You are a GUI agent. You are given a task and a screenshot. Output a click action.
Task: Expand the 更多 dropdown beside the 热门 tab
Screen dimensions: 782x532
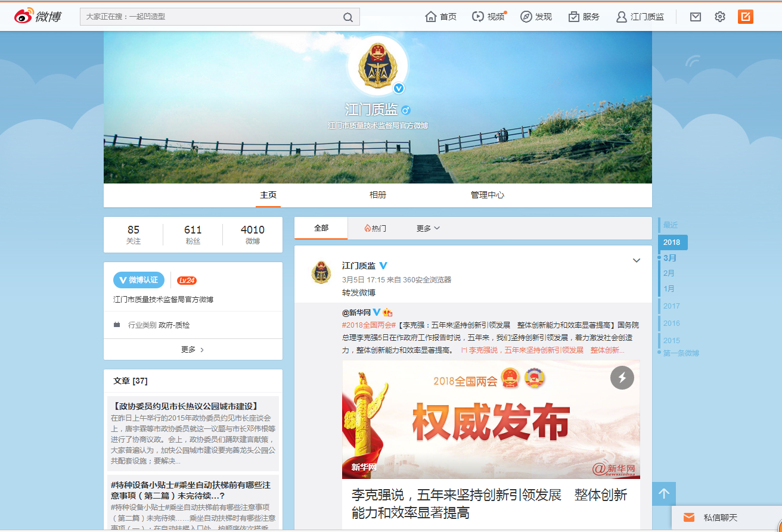[427, 228]
